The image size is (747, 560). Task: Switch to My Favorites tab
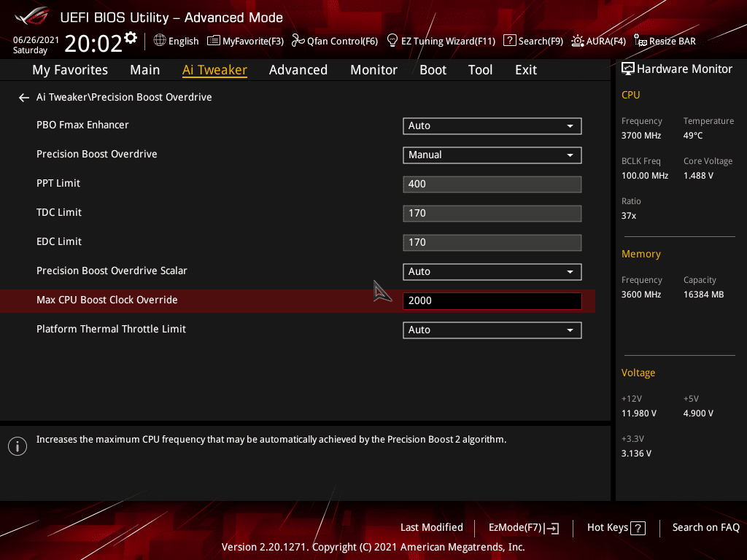click(70, 70)
